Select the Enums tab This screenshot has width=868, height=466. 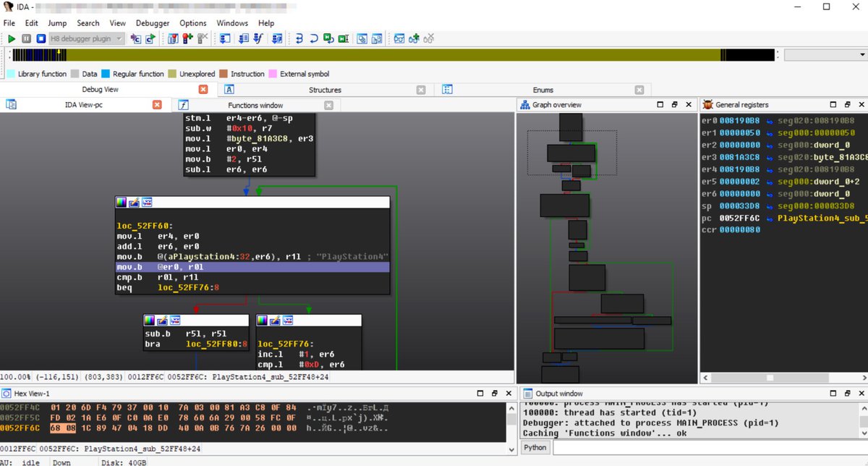542,90
